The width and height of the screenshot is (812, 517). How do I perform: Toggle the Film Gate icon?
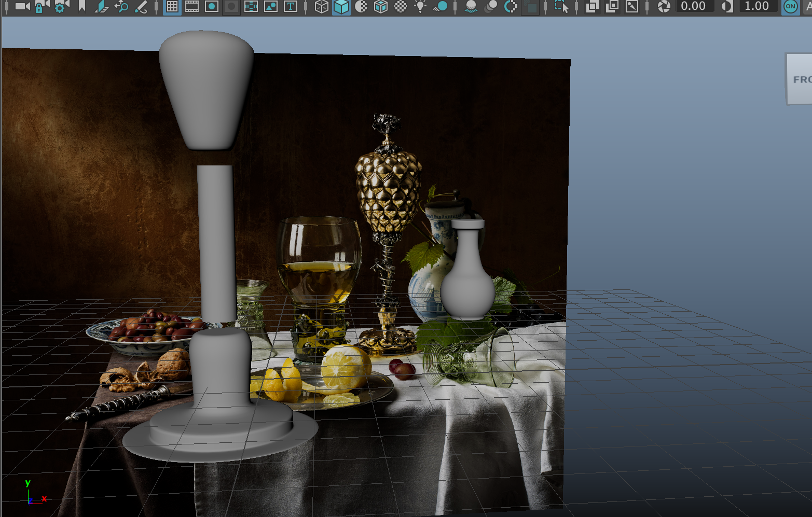tap(192, 7)
